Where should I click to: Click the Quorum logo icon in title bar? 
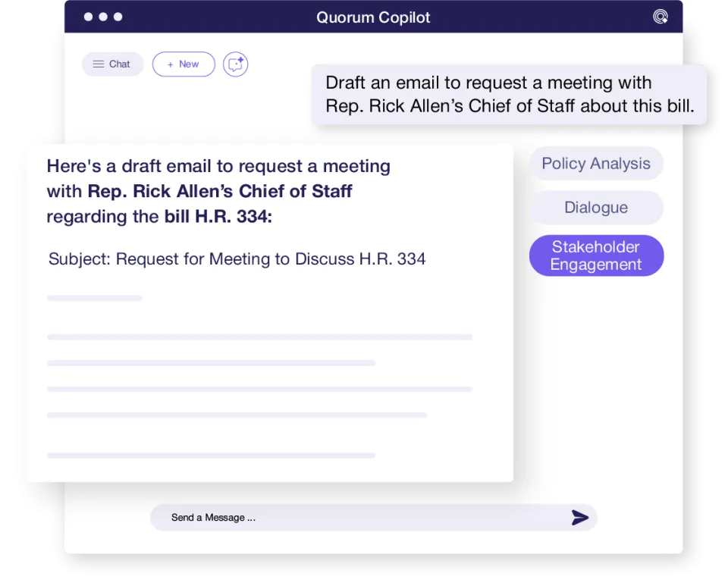660,17
